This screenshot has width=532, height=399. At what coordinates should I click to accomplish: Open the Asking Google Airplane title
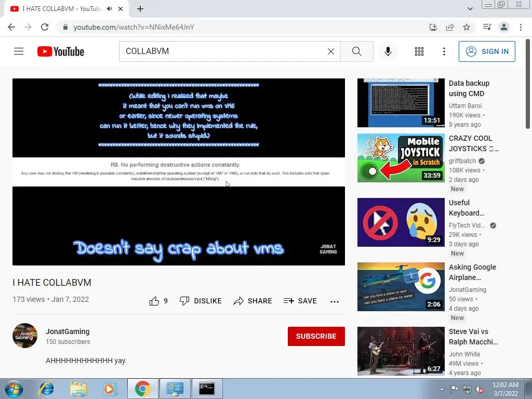coord(472,272)
